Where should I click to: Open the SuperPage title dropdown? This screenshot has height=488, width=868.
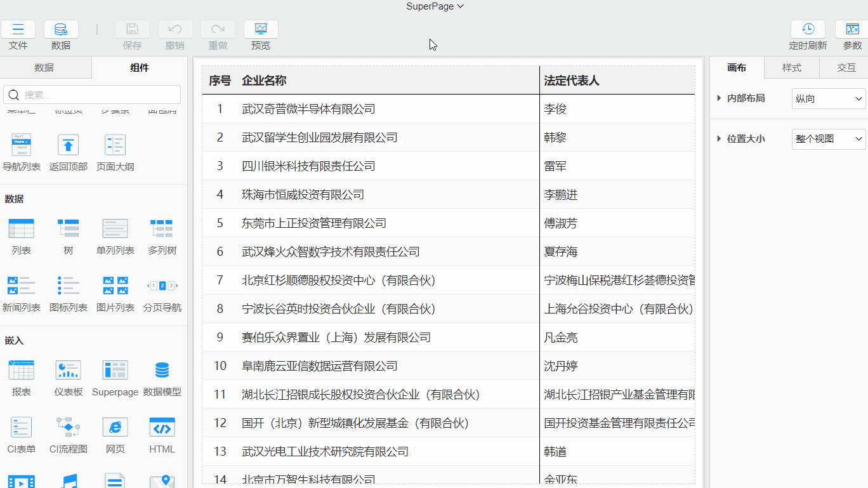435,6
